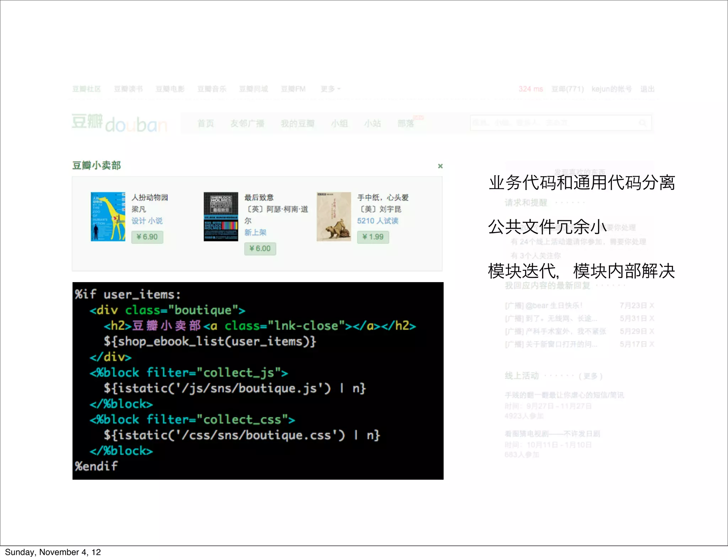
Task: Go to 友邻广播 tab
Action: [x=247, y=123]
